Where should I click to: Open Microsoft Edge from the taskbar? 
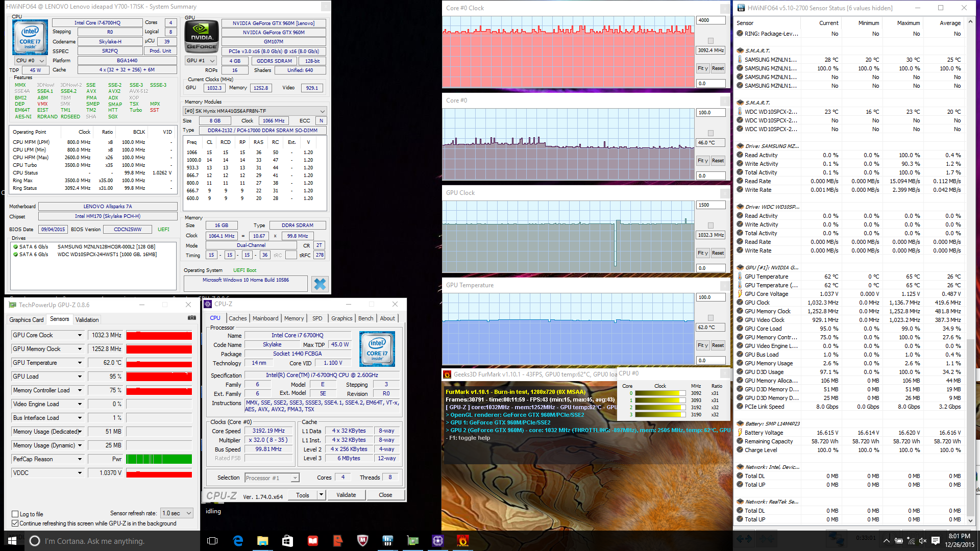click(238, 541)
